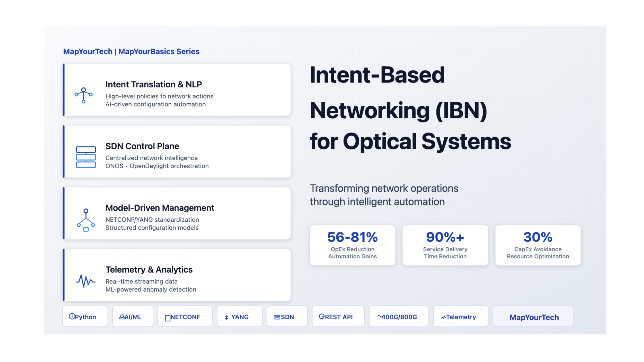Click the Python tag icon

coord(72,316)
